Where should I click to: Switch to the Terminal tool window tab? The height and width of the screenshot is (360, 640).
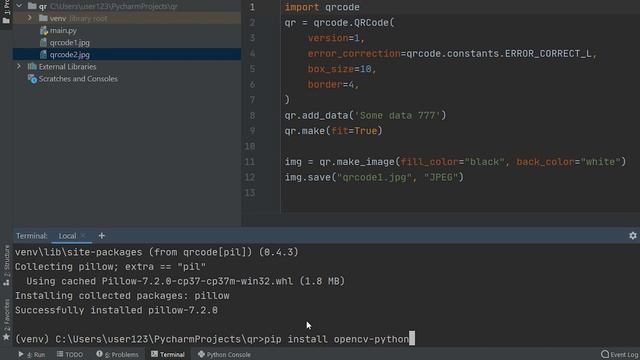168,354
